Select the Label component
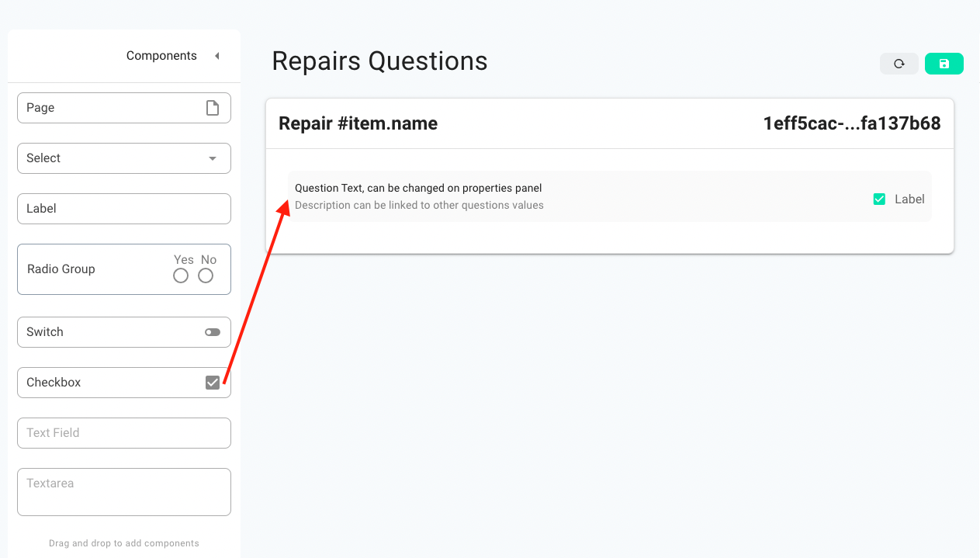 (x=124, y=209)
